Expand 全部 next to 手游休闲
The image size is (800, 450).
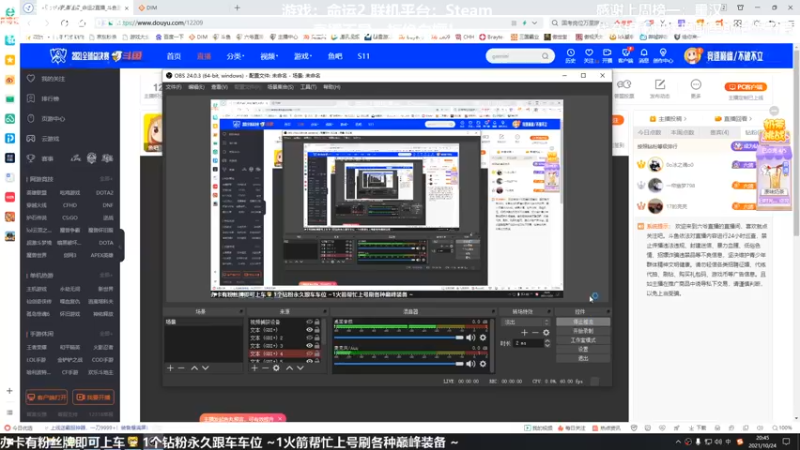106,334
